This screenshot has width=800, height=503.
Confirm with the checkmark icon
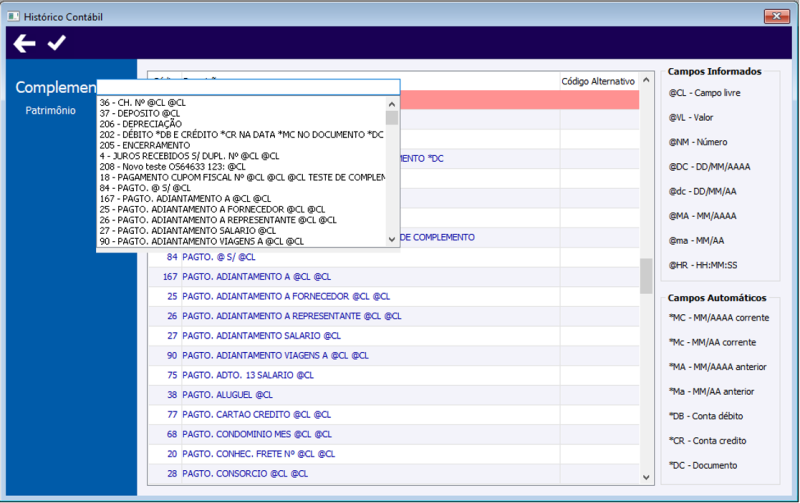pyautogui.click(x=57, y=43)
